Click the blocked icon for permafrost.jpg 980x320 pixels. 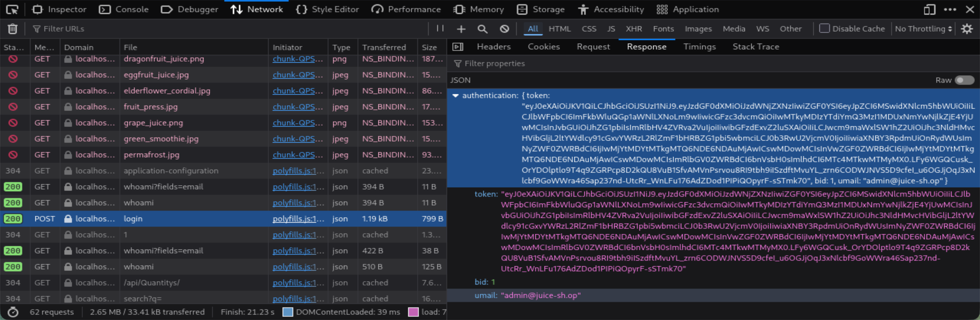tap(13, 155)
